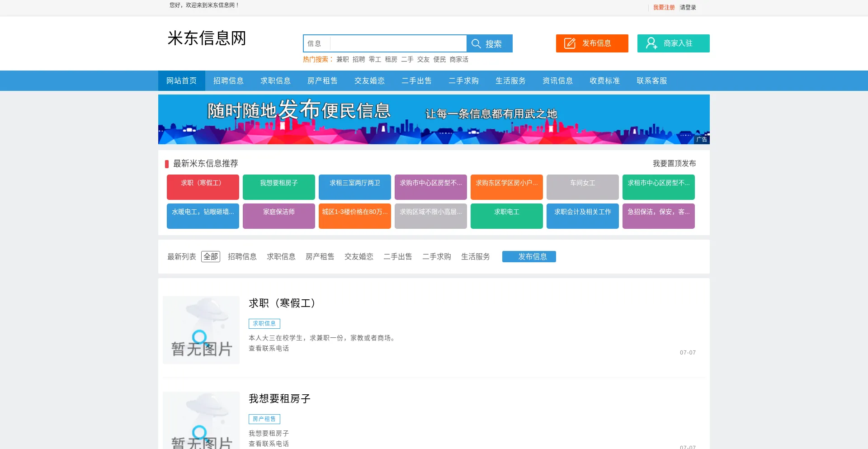The image size is (868, 449).
Task: Click the 兼职 hot search keyword
Action: (343, 59)
